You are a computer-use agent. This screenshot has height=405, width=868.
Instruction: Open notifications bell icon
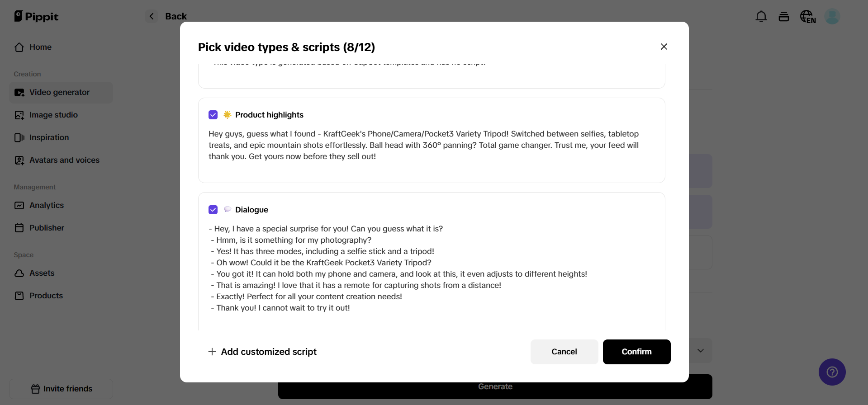click(761, 17)
